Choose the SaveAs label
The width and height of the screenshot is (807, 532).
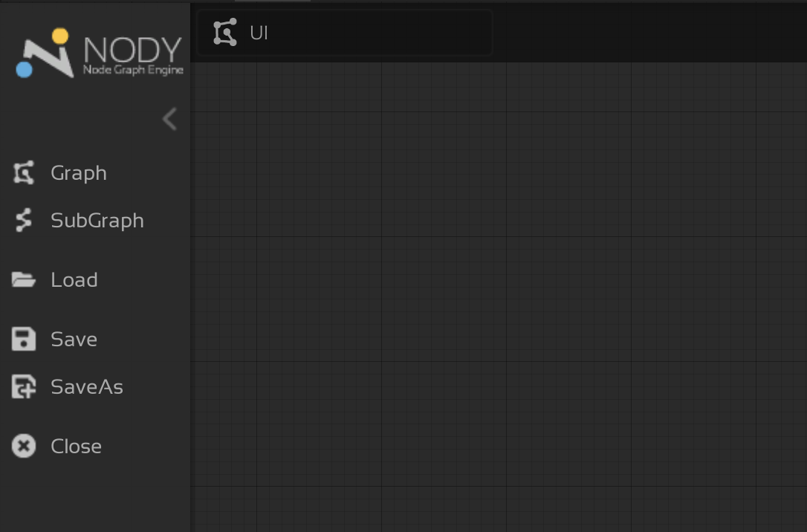pyautogui.click(x=87, y=387)
